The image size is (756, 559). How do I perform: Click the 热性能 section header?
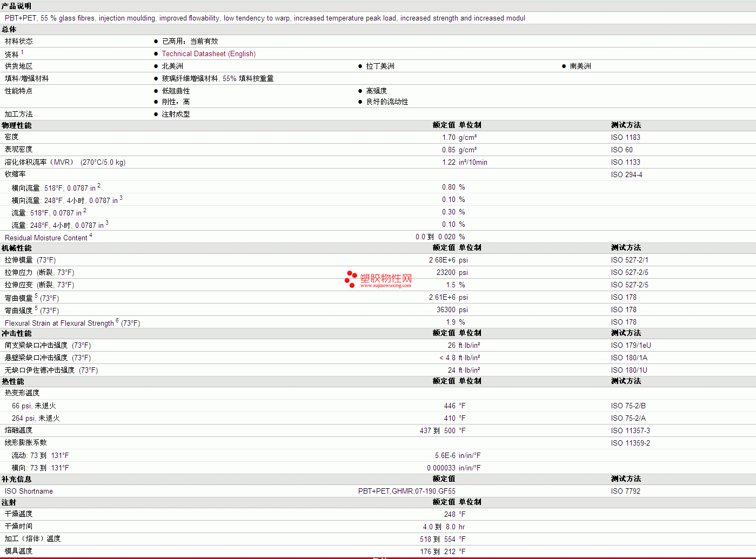point(13,381)
